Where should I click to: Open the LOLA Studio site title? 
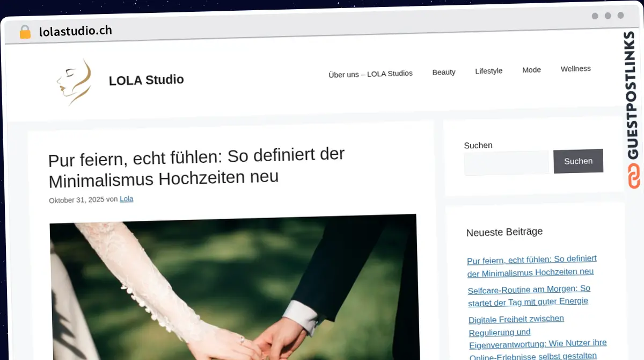point(146,80)
